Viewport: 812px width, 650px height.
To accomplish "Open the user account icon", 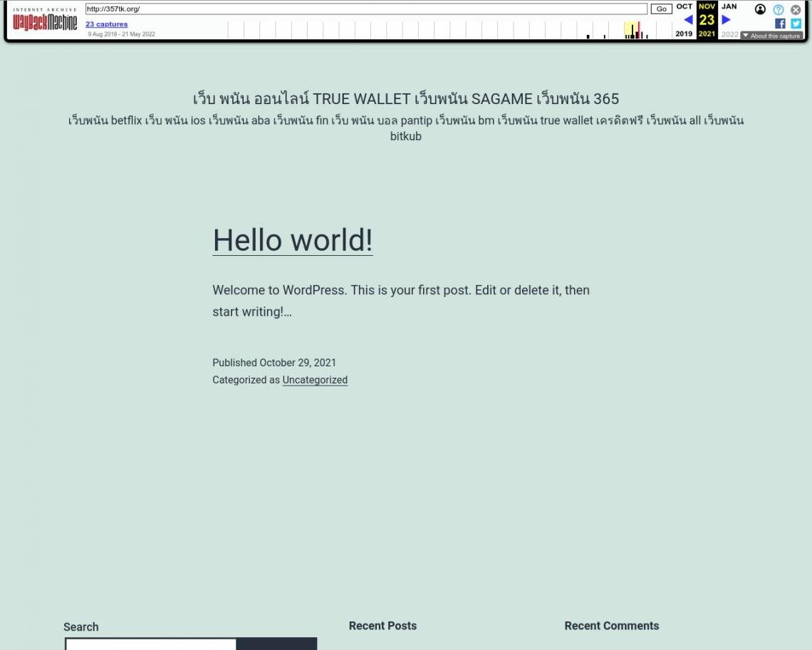I will tap(760, 9).
